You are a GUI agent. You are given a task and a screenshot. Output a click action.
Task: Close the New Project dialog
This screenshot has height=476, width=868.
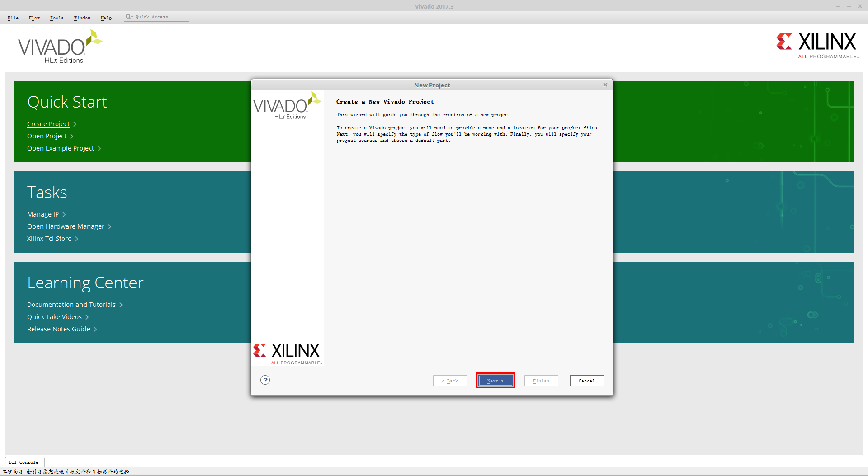[x=605, y=85]
